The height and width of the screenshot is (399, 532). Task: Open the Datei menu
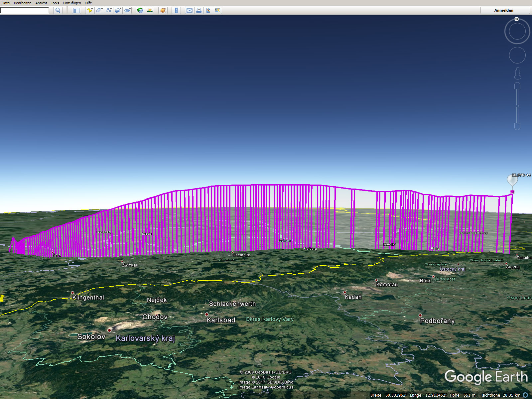(6, 3)
